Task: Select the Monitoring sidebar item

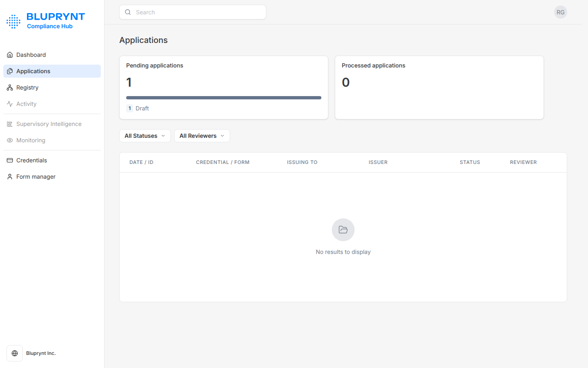Action: point(52,140)
